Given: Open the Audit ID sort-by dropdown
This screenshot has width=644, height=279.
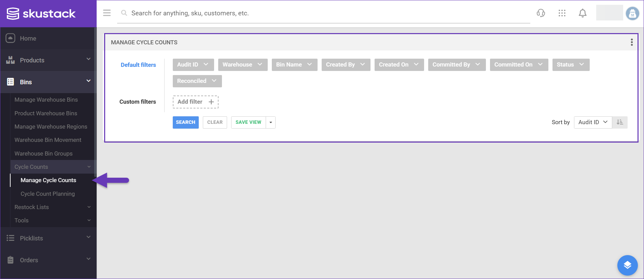Looking at the screenshot, I should (x=593, y=122).
